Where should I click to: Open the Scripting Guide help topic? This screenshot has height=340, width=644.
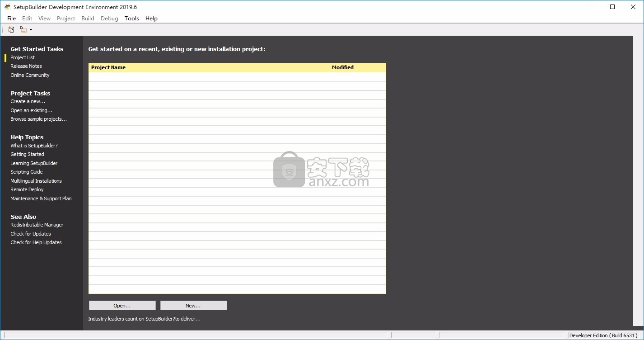(27, 172)
